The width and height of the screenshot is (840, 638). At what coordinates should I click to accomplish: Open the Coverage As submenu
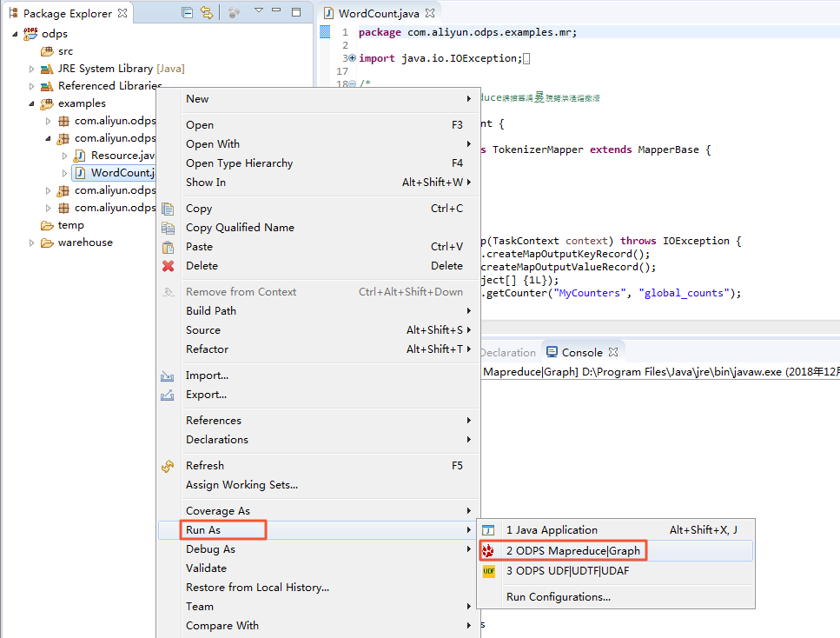[318, 511]
